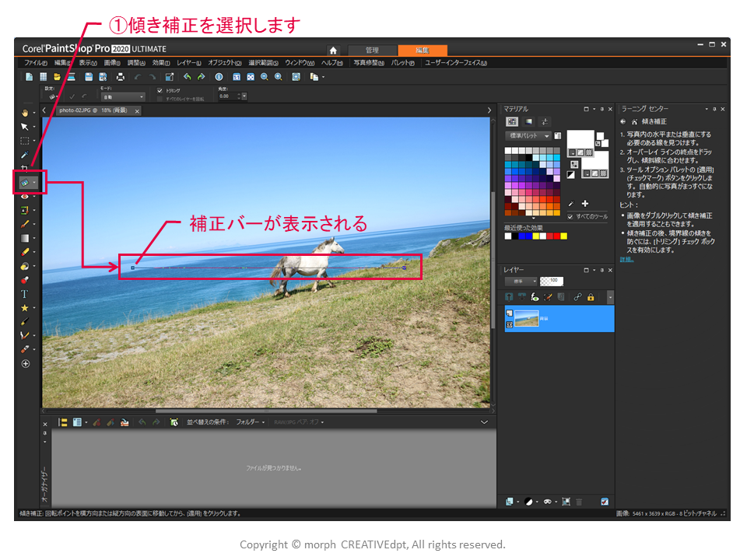Open the layer blend mode 標準 dropdown
The image size is (747, 560).
pyautogui.click(x=521, y=281)
